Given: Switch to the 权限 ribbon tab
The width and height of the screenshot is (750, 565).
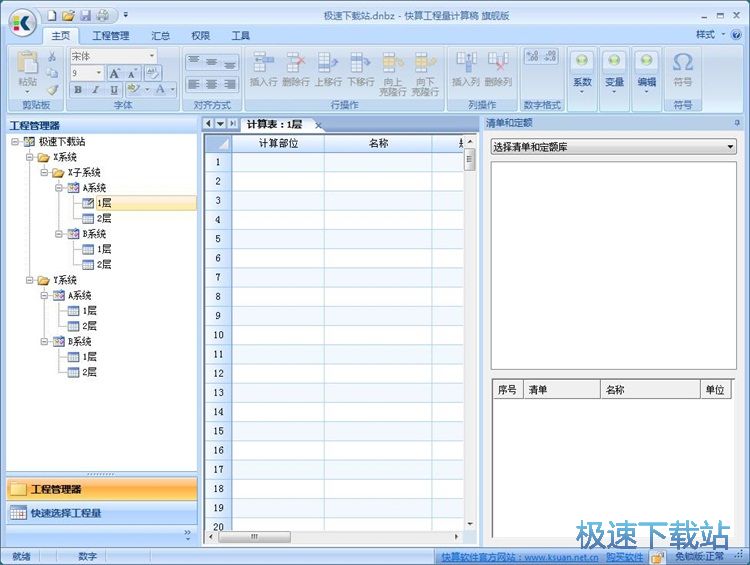Looking at the screenshot, I should 200,35.
